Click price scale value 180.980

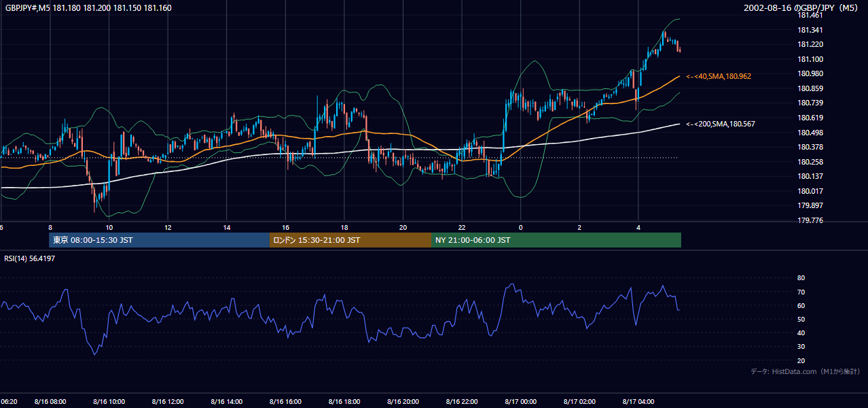pyautogui.click(x=810, y=74)
